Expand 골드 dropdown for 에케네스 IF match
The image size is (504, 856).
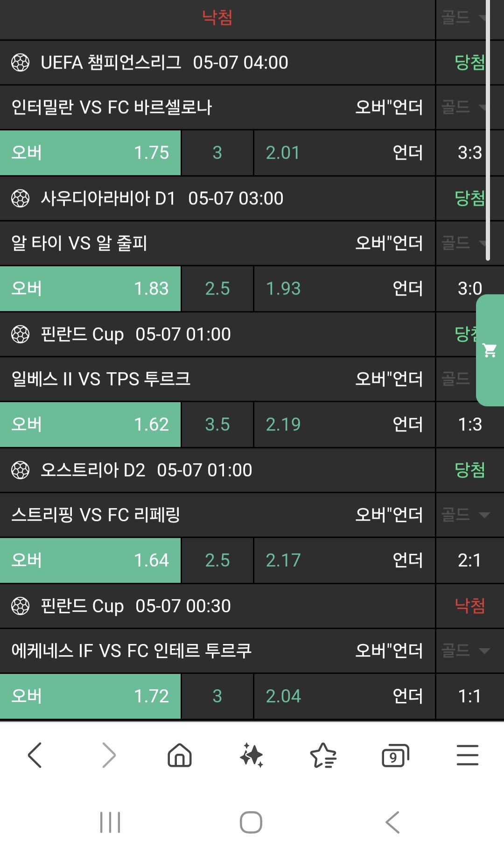point(465,651)
